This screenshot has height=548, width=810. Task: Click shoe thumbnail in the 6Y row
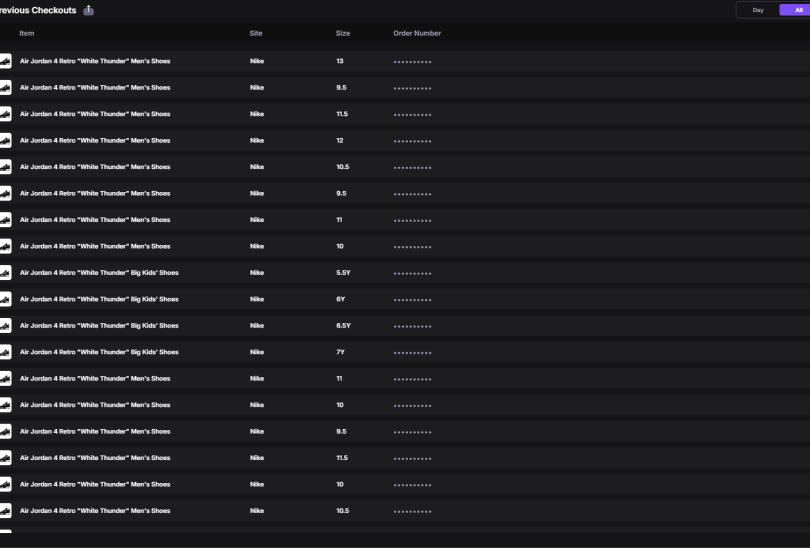click(5, 299)
